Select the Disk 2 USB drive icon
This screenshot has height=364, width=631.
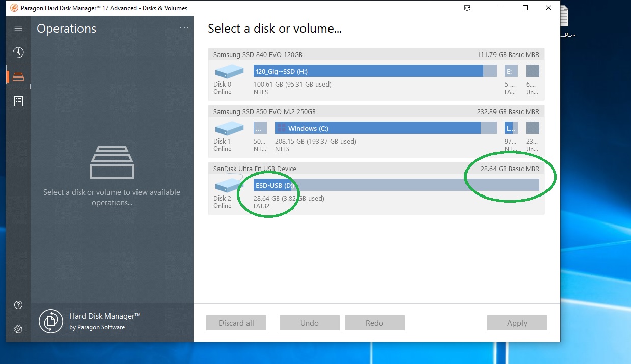229,184
